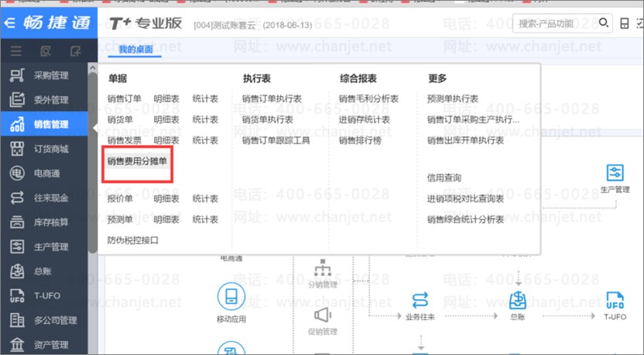Open 明细表 next to 销售发票

tap(166, 140)
